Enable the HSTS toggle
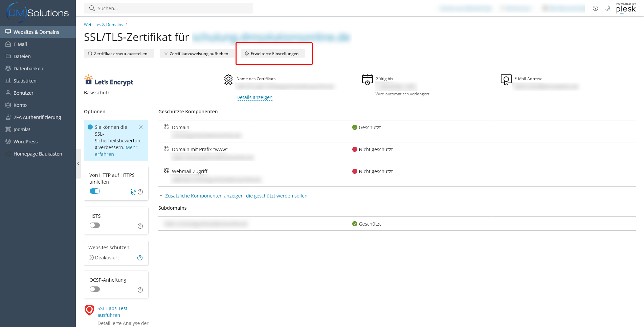 [x=95, y=225]
